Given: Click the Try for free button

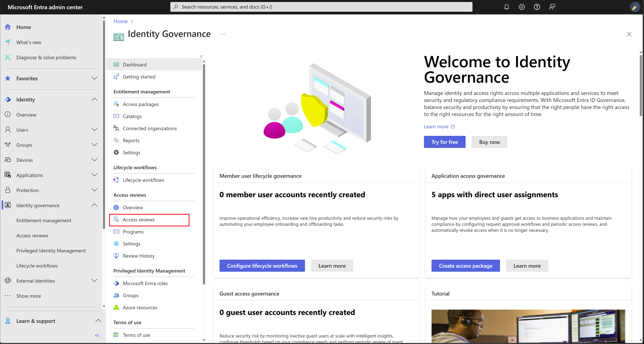Looking at the screenshot, I should (x=444, y=142).
